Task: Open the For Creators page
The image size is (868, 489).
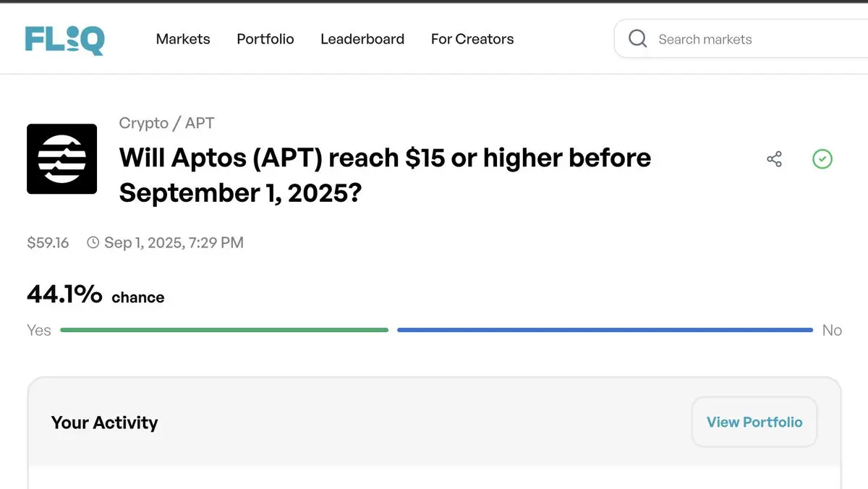Action: 472,39
